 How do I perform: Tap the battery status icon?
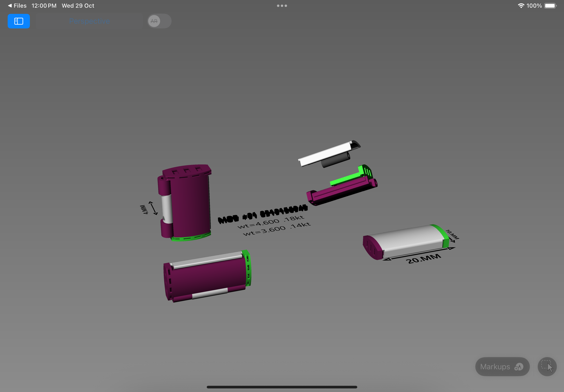point(550,6)
